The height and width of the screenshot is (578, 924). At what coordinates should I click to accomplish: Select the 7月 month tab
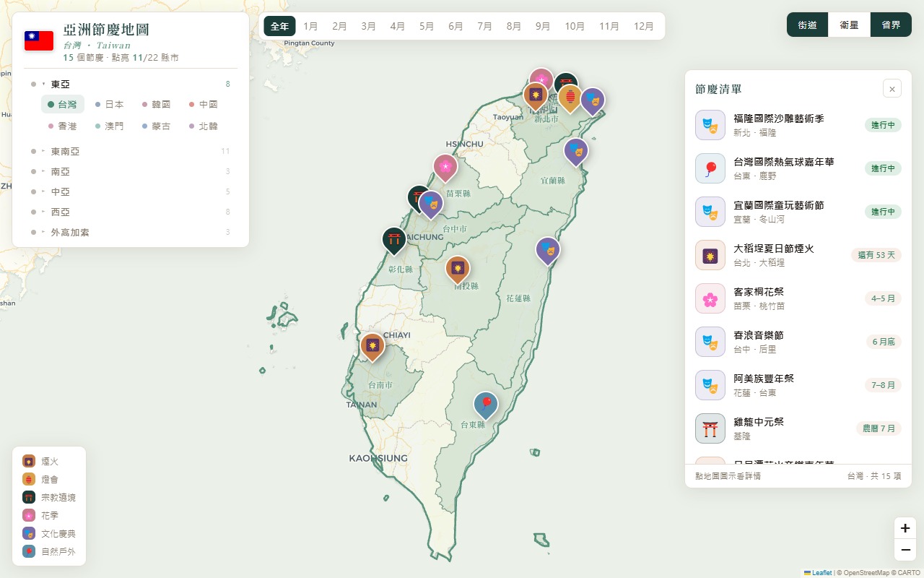point(484,26)
